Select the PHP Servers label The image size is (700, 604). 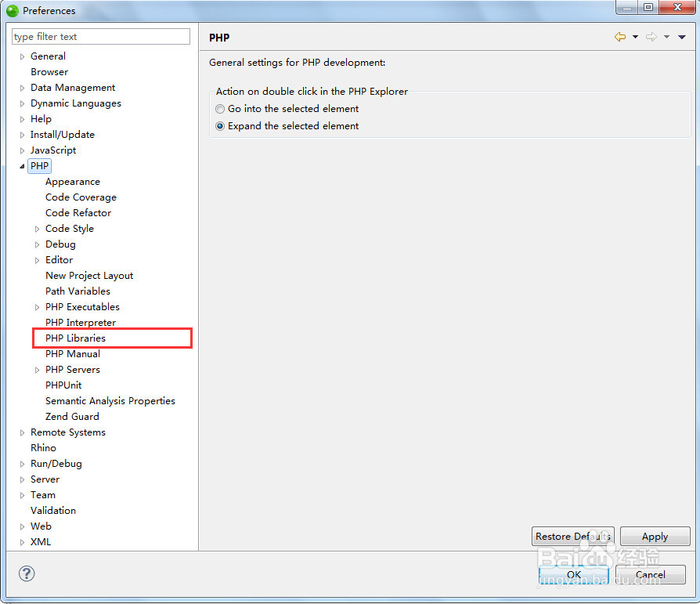[x=72, y=370]
